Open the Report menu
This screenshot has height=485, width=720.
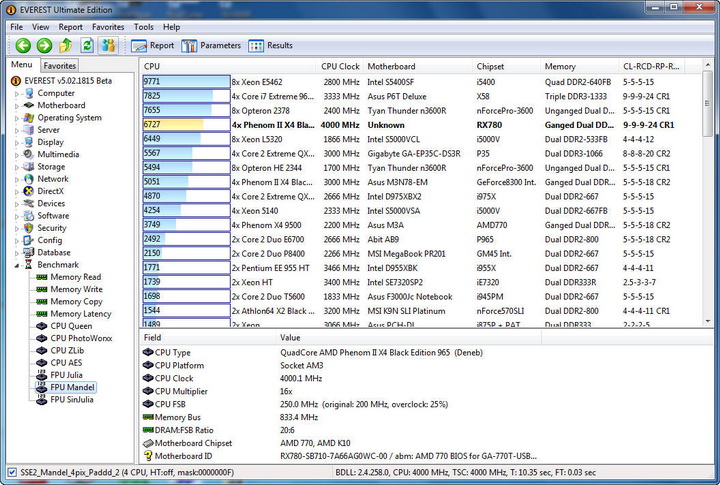(70, 27)
